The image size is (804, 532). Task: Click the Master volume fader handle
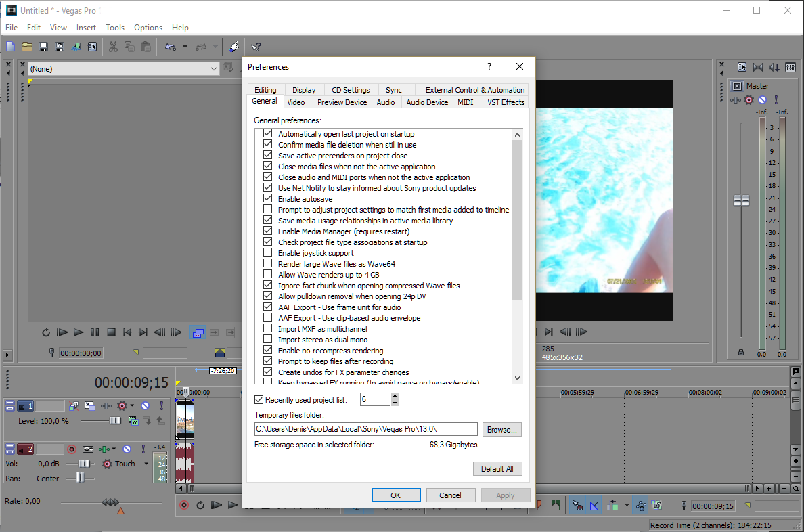click(742, 200)
